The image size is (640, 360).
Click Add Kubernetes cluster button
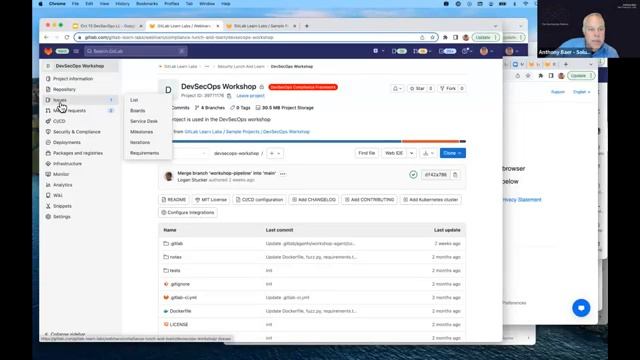click(431, 200)
